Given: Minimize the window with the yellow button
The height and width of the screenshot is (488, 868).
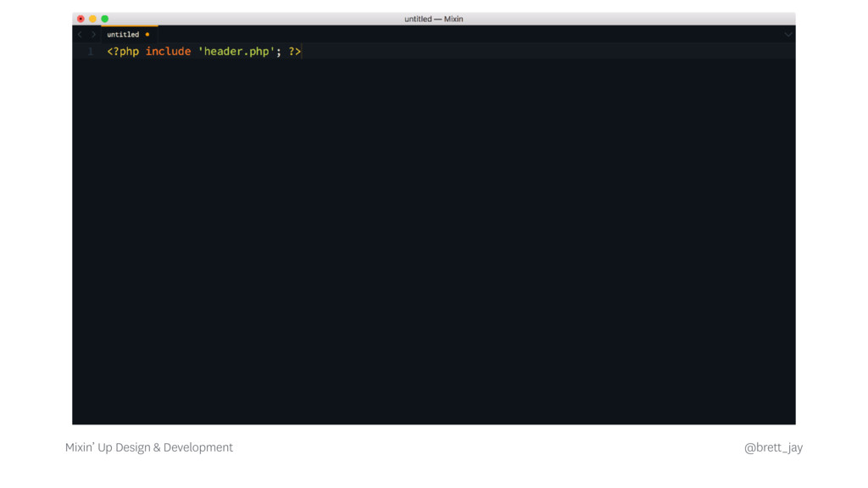Looking at the screenshot, I should 92,19.
